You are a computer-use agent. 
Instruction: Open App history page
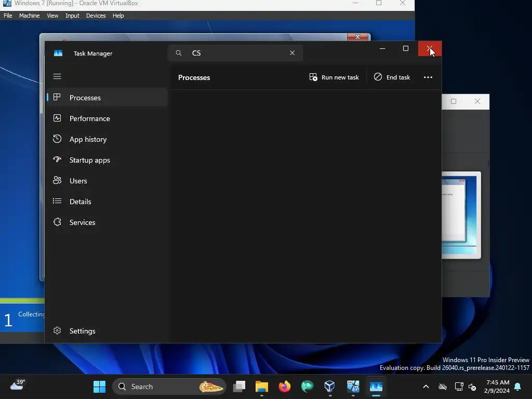point(107,139)
